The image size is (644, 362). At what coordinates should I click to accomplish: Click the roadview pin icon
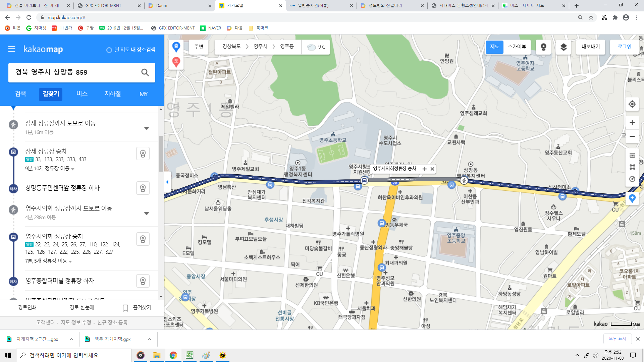pos(543,47)
